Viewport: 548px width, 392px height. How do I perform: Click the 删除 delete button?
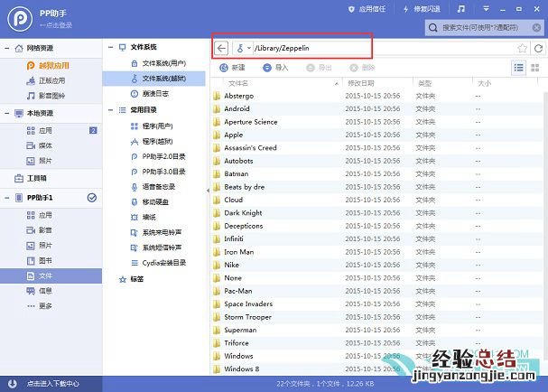[x=362, y=68]
